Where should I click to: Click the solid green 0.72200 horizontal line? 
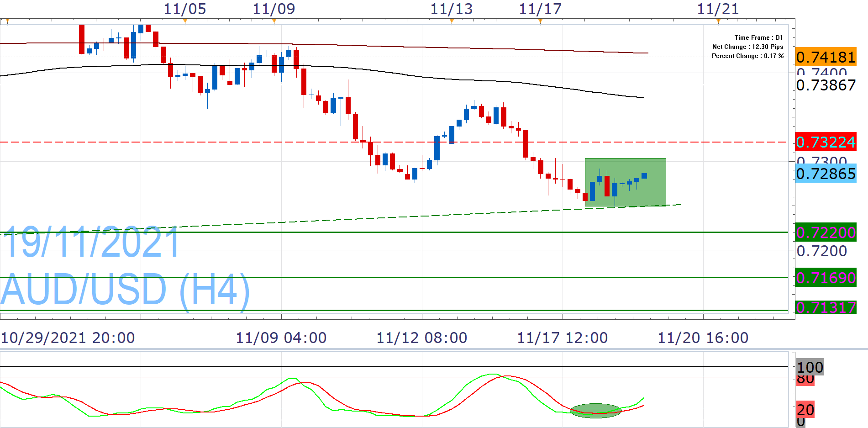[x=394, y=232]
